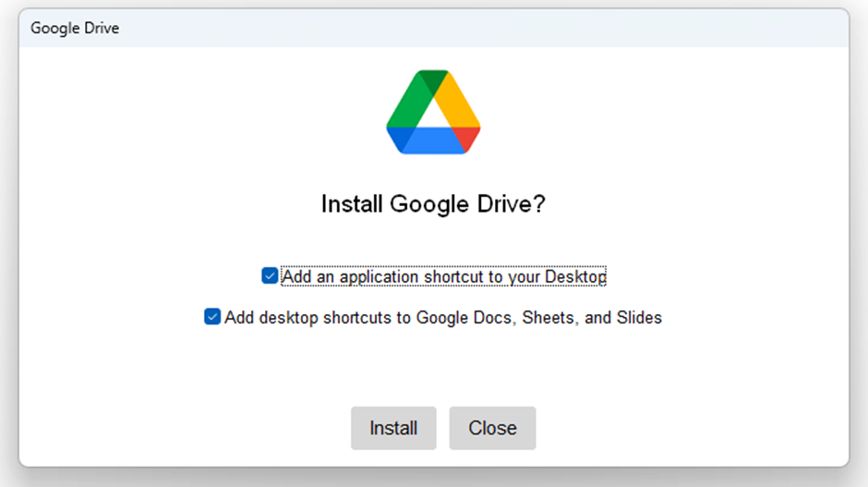Click the 'Add desktop shortcuts to Google Docs' label
Viewport: 868px width, 487px height.
point(443,318)
